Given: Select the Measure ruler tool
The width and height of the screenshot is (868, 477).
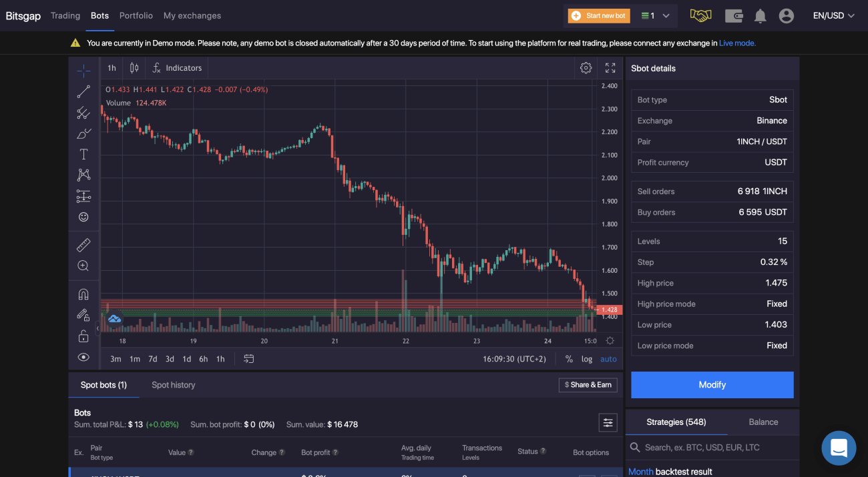Looking at the screenshot, I should pos(83,245).
